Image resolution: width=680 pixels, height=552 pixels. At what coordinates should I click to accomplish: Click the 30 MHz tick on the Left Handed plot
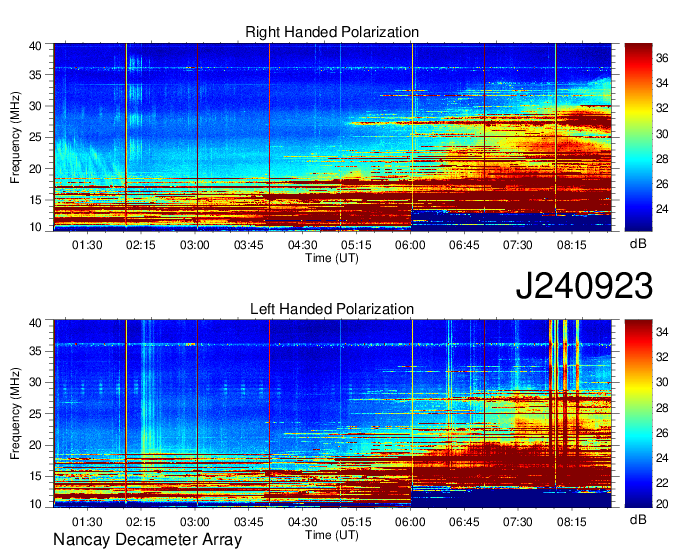point(35,382)
